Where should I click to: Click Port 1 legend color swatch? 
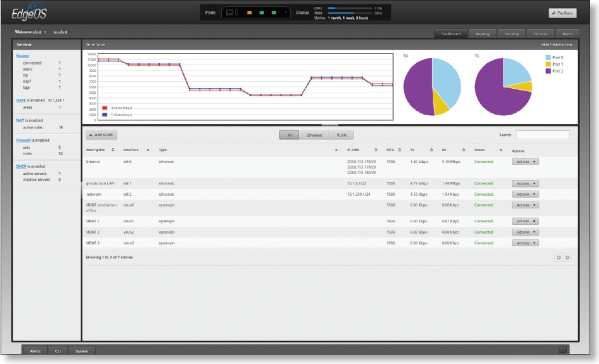[x=548, y=64]
